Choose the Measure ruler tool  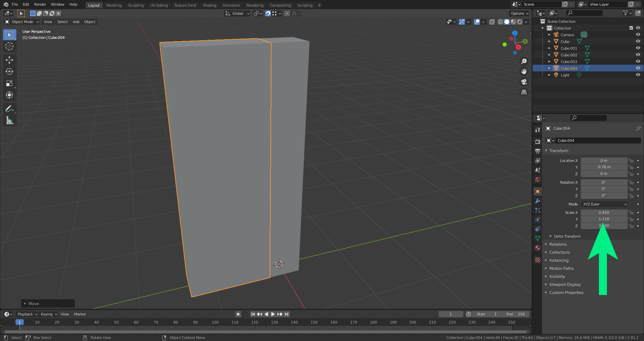9,120
